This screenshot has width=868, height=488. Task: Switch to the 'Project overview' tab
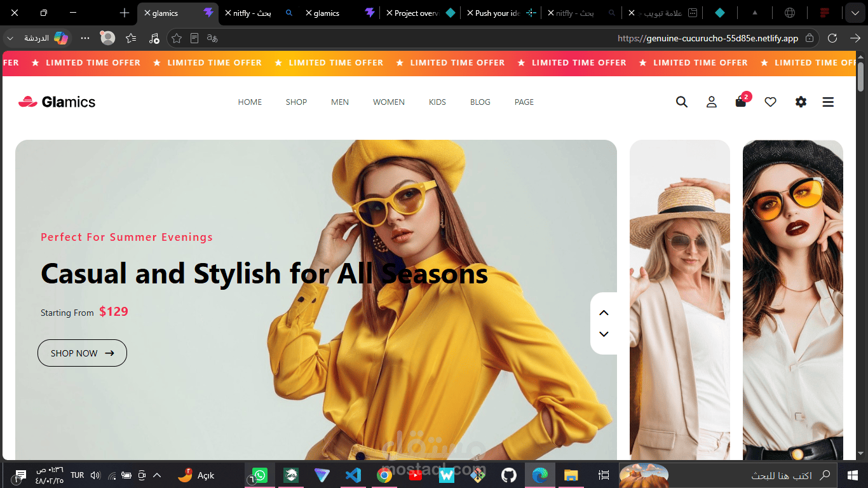pyautogui.click(x=420, y=13)
